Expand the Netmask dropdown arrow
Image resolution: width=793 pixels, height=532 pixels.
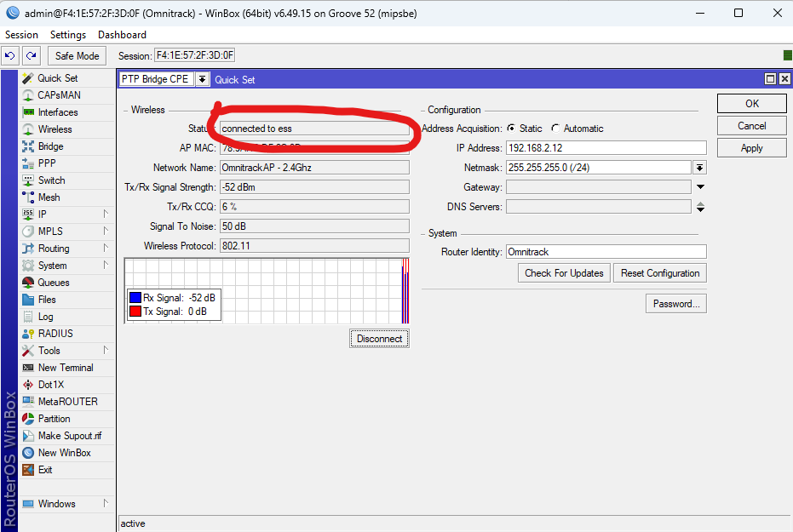tap(699, 168)
